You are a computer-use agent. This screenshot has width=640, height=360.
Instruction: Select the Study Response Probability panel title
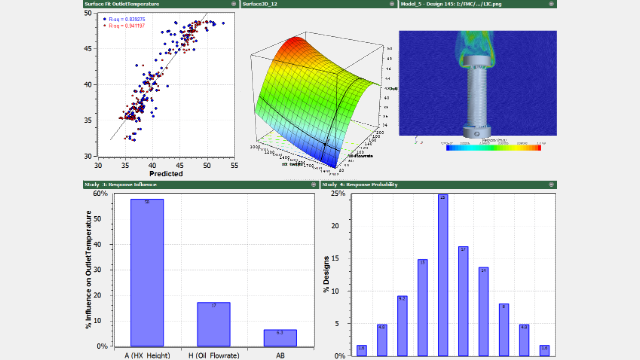[360, 184]
